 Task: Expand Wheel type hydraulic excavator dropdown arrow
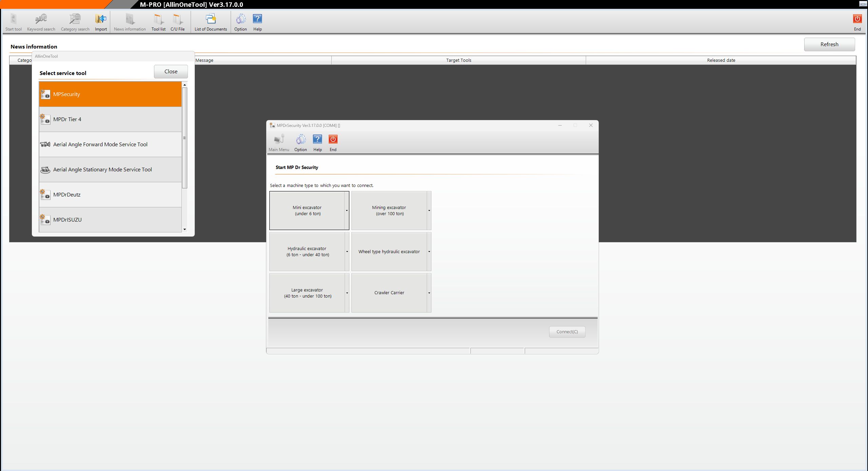pos(429,252)
